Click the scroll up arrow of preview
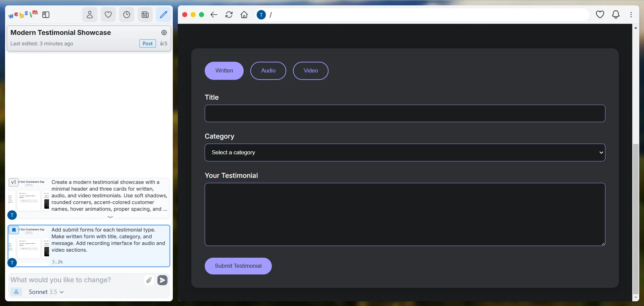644x306 pixels. tap(636, 28)
